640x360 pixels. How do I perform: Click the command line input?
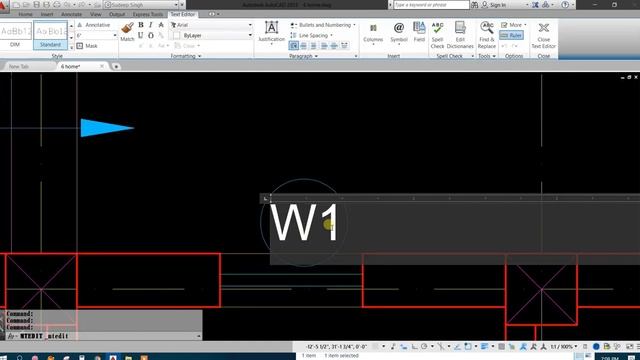tap(104, 336)
